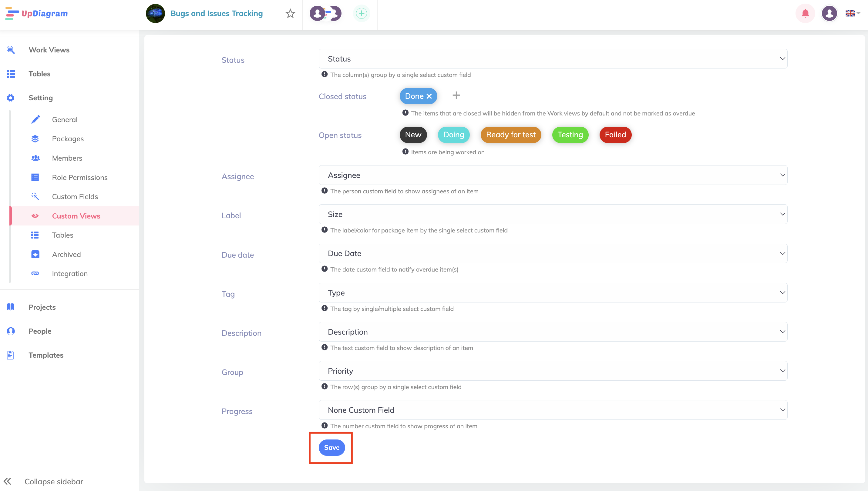Image resolution: width=868 pixels, height=491 pixels.
Task: Open the Due Date field dropdown
Action: pos(553,253)
